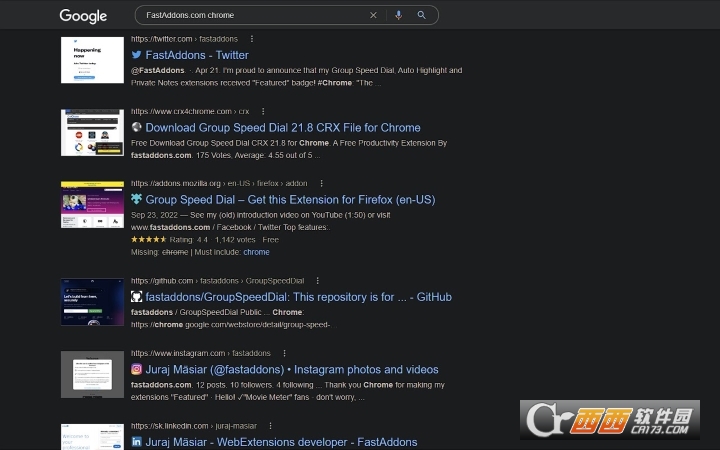
Task: Open the options menu beside the crx4chrome.com URL
Action: click(263, 112)
